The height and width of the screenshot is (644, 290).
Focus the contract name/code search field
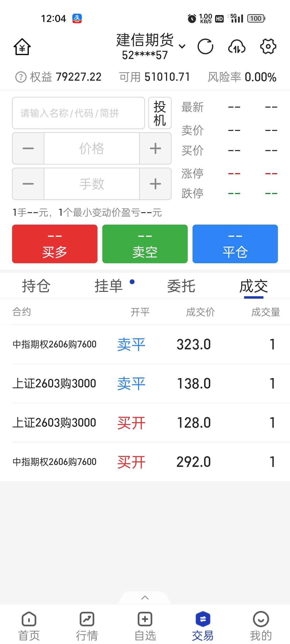pos(78,113)
